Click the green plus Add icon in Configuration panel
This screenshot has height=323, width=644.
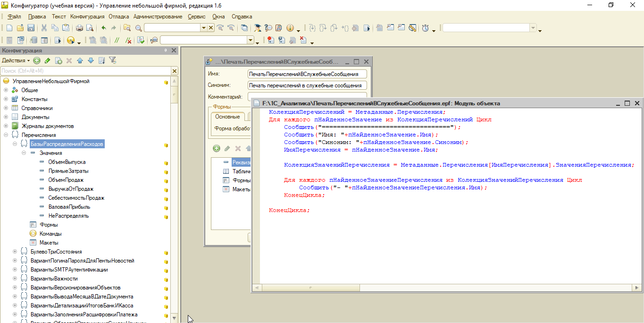(x=37, y=60)
